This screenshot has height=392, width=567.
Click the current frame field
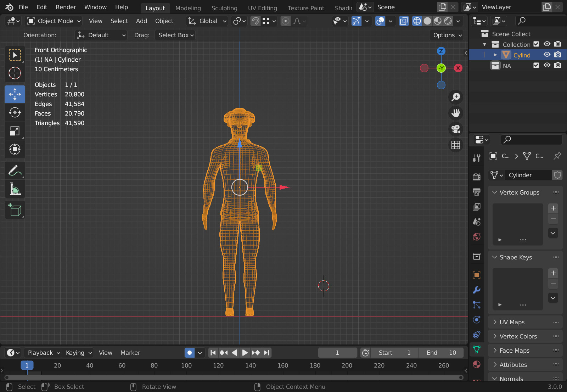pyautogui.click(x=337, y=353)
